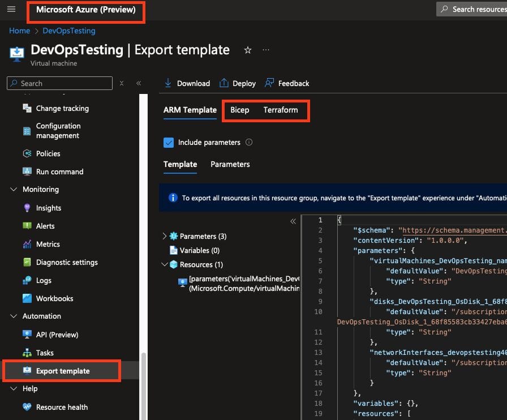This screenshot has width=507, height=420.
Task: Click the Metrics chart icon
Action: pyautogui.click(x=27, y=245)
